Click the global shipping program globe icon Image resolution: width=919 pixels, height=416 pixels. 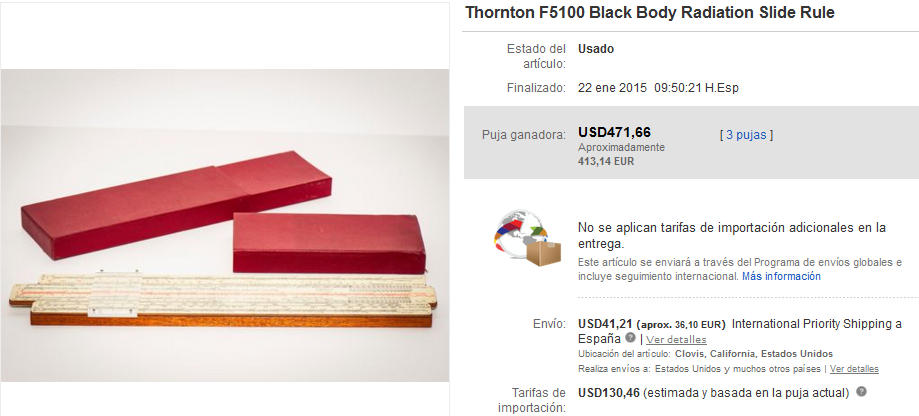527,238
